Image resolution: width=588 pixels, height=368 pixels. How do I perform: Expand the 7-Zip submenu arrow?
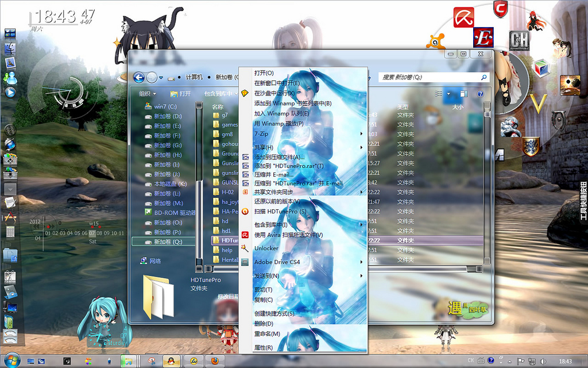click(x=362, y=133)
